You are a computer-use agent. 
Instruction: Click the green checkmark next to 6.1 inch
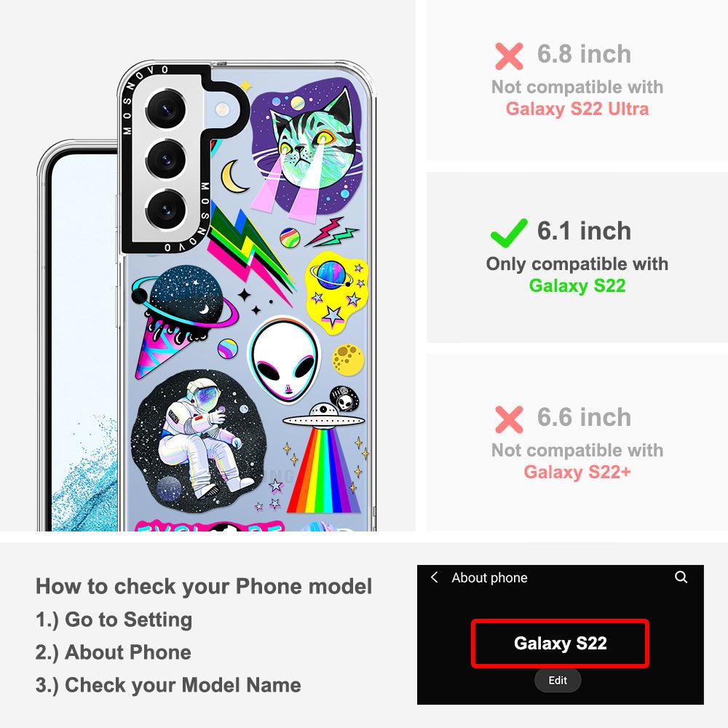tap(509, 233)
